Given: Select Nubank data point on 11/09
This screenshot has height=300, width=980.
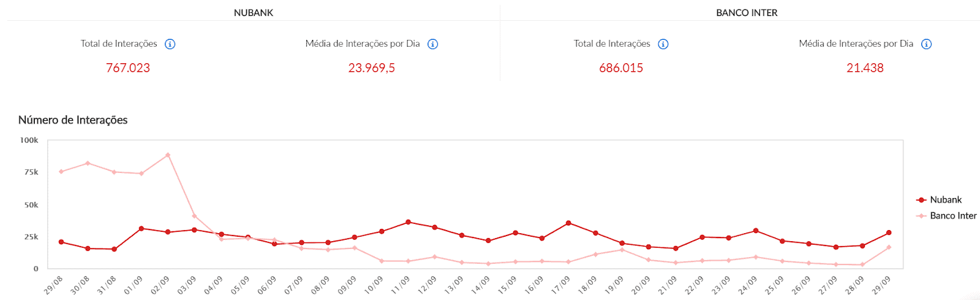Looking at the screenshot, I should point(408,222).
